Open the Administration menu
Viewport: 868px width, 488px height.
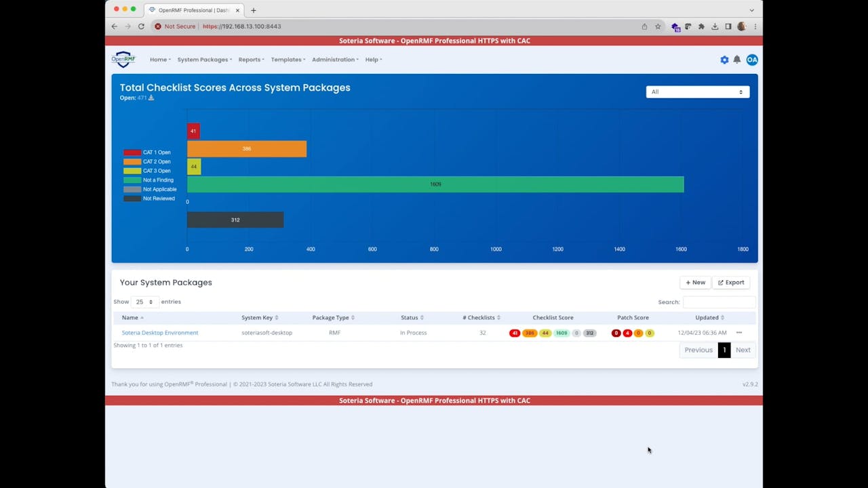335,60
